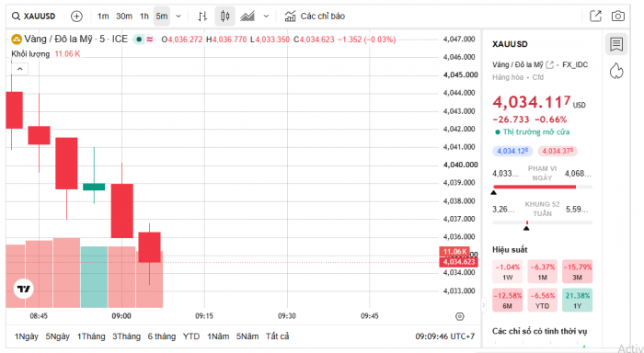Select the bar chart style icon
The height and width of the screenshot is (353, 644).
202,17
